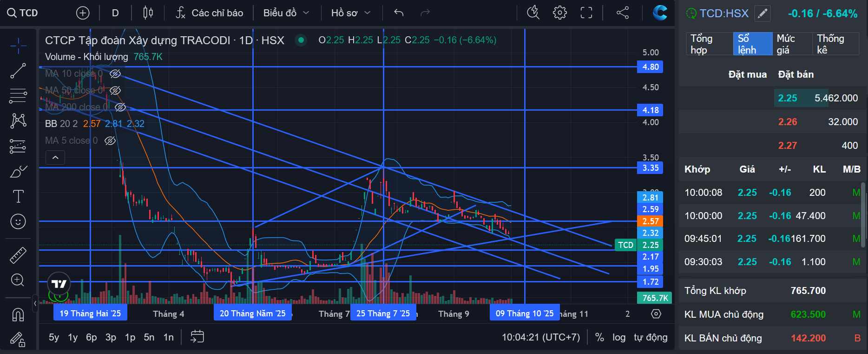Select the 1y time range

tap(73, 337)
